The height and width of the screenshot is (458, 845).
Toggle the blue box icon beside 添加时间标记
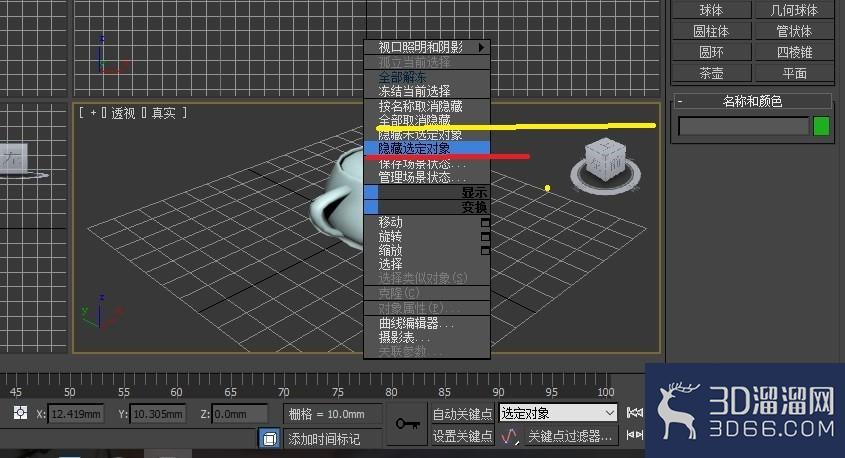269,438
